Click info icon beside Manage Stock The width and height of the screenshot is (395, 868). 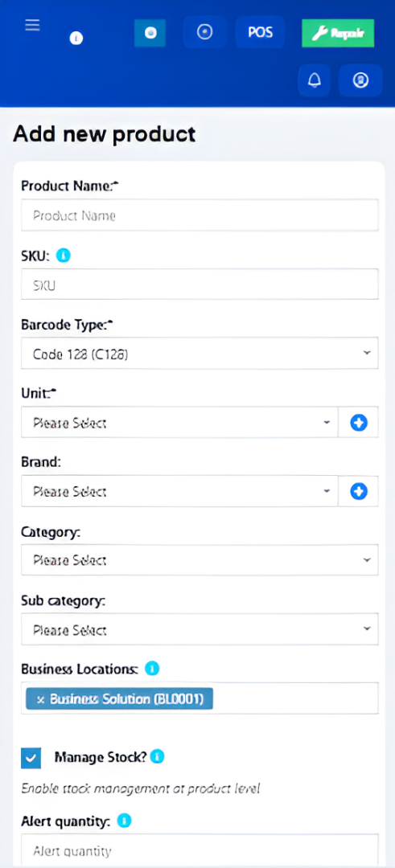[158, 756]
